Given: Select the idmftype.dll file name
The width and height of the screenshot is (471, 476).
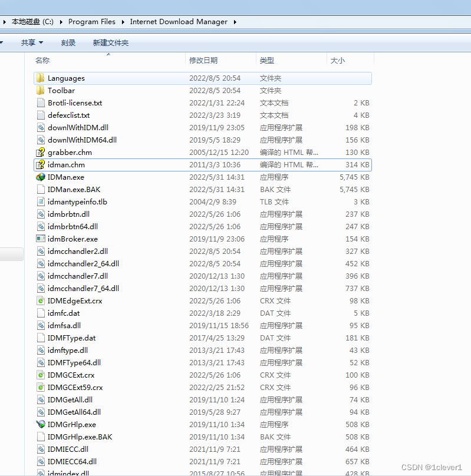Looking at the screenshot, I should click(68, 351).
